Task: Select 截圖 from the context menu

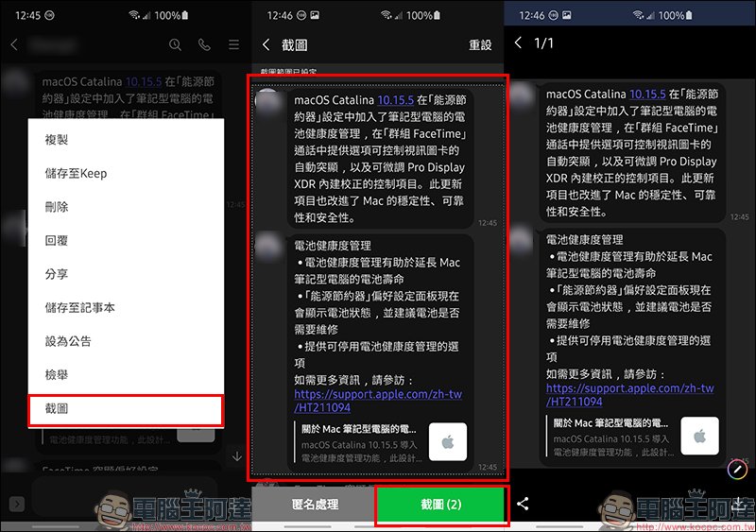Action: coord(126,409)
